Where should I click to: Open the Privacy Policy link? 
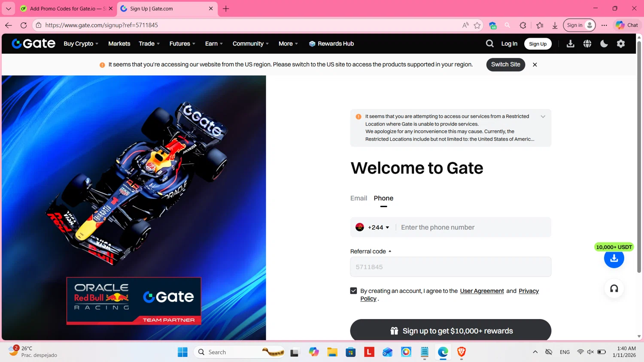[529, 291]
